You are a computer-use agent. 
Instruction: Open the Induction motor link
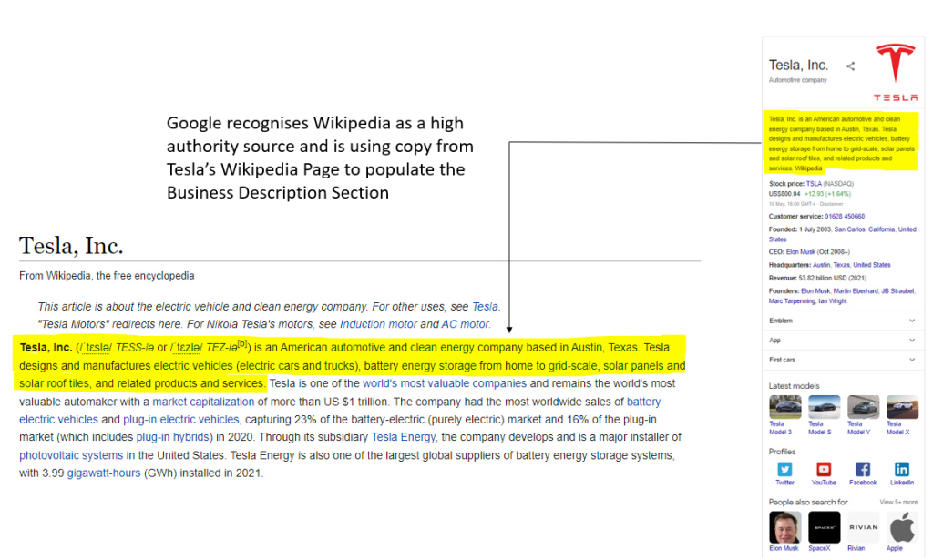tap(378, 324)
